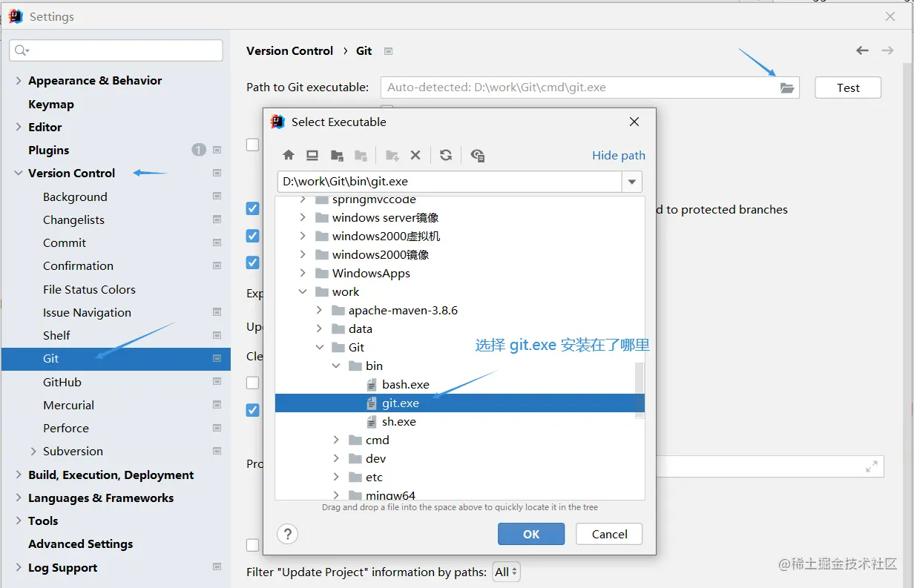Viewport: 914px width, 588px height.
Task: Click the settings search field
Action: pos(116,50)
